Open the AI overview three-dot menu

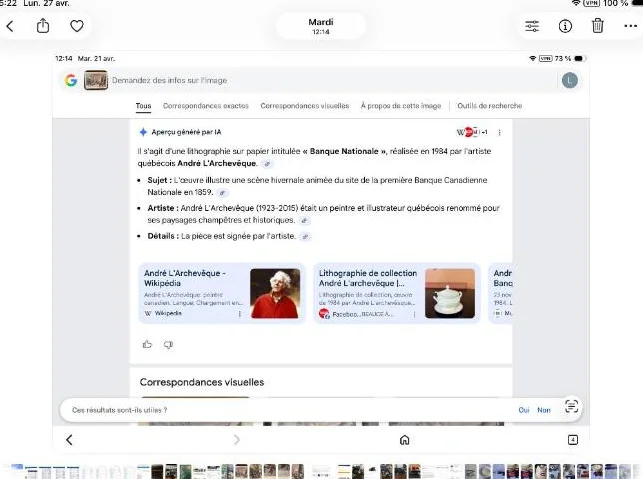click(x=499, y=132)
